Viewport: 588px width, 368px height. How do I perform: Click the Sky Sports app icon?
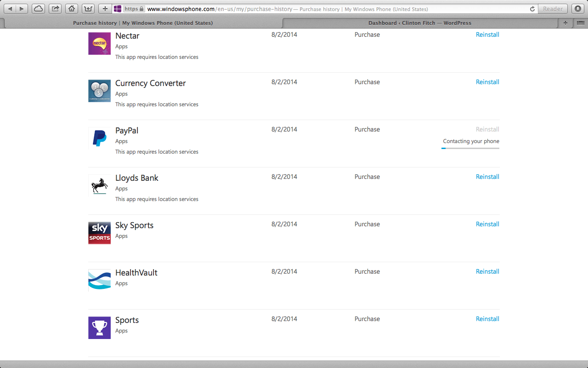coord(99,233)
